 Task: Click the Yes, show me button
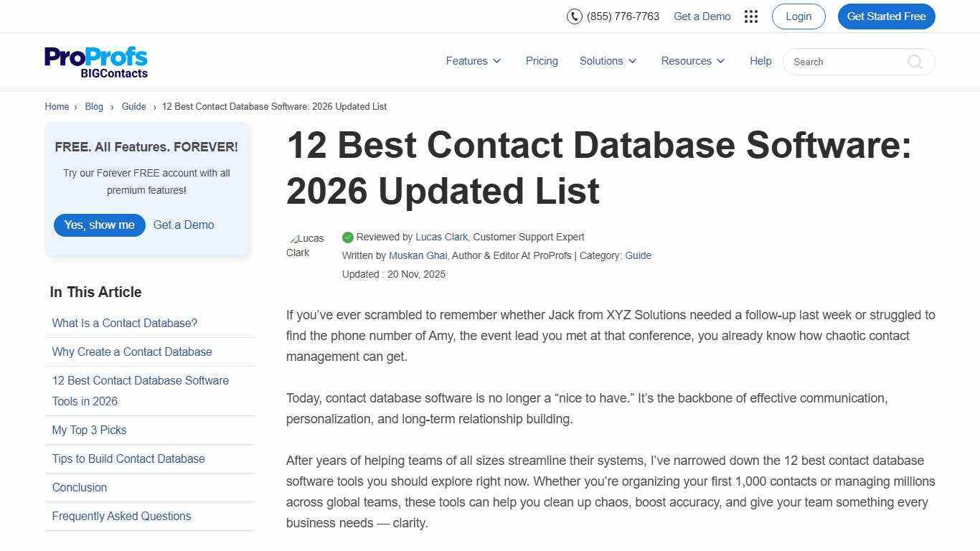[x=99, y=225]
